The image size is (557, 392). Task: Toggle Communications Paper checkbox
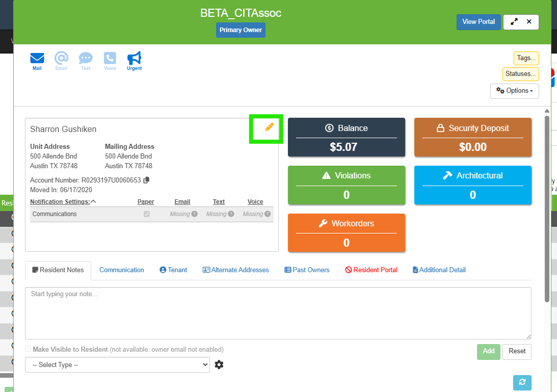[146, 214]
